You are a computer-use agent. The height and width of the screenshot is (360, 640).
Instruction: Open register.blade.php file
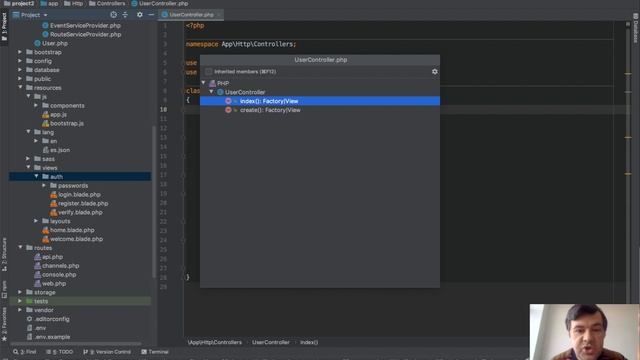point(83,203)
